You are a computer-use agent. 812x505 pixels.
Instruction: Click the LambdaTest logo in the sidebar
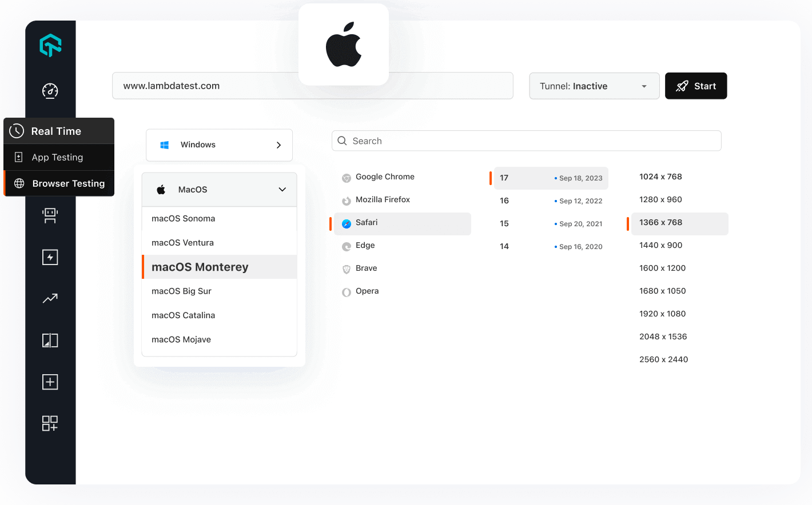50,45
